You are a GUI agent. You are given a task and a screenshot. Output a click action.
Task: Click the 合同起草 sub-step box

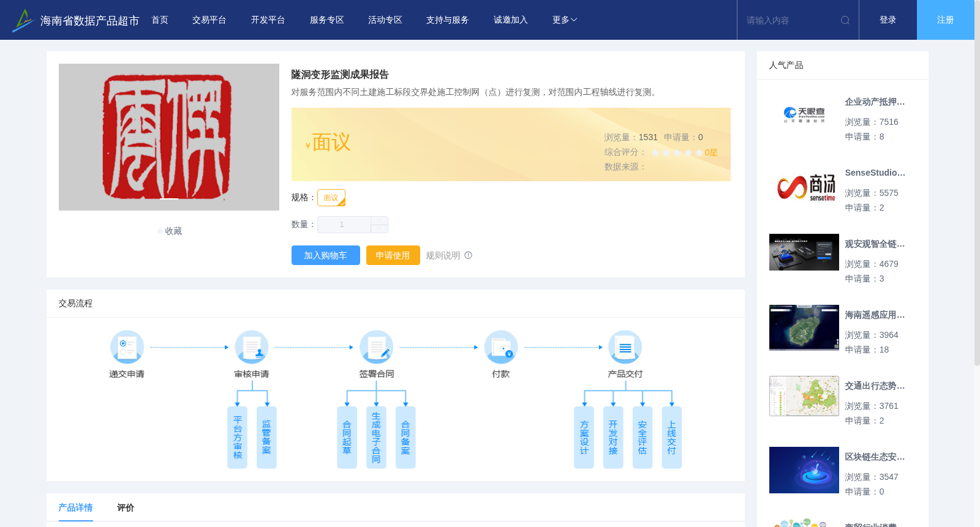point(347,438)
